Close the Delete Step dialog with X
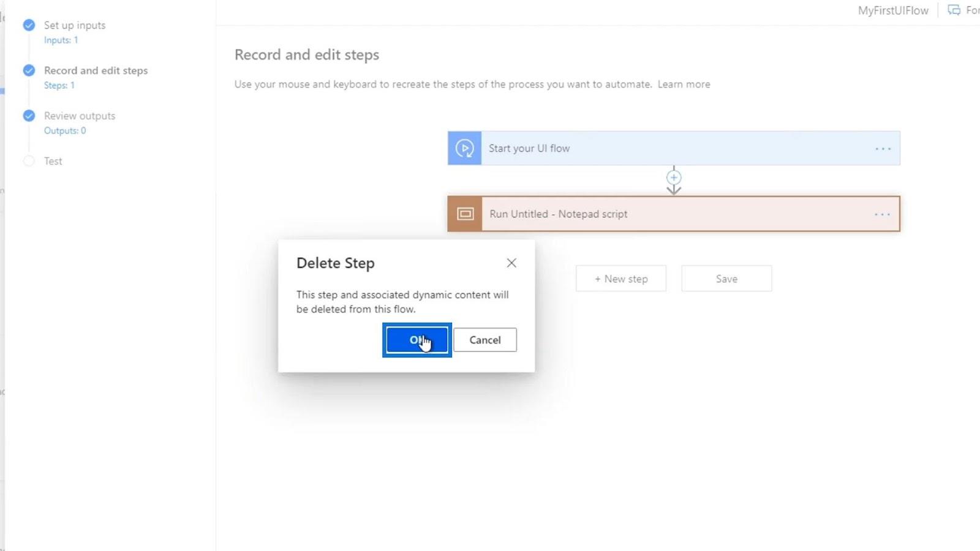The width and height of the screenshot is (980, 551). coord(511,263)
